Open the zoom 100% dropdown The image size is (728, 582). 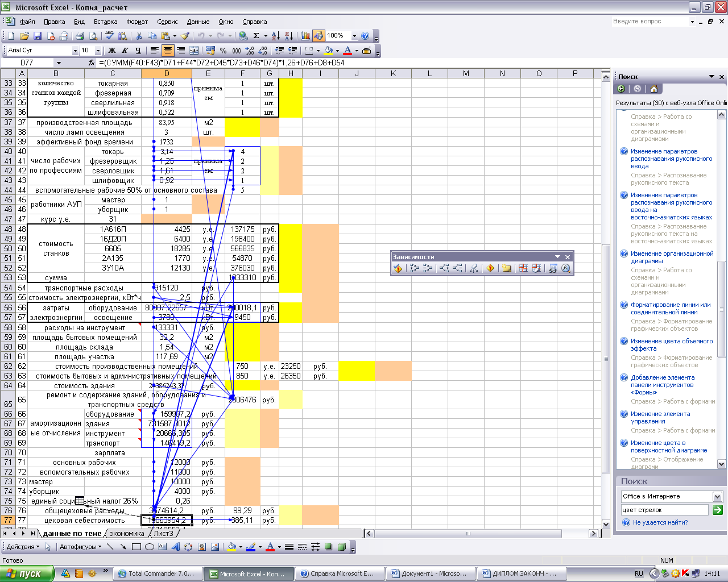(354, 36)
